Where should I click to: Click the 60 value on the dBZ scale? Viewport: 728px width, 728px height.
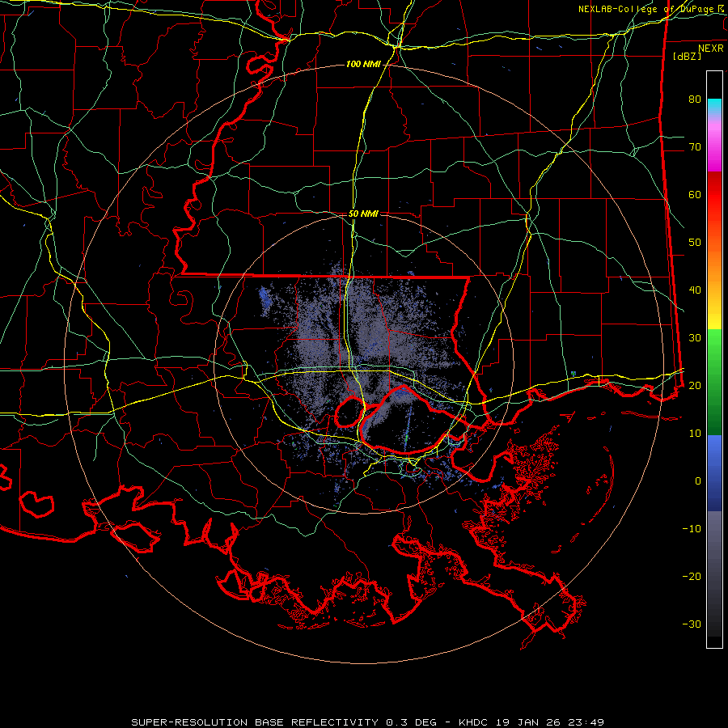click(695, 194)
